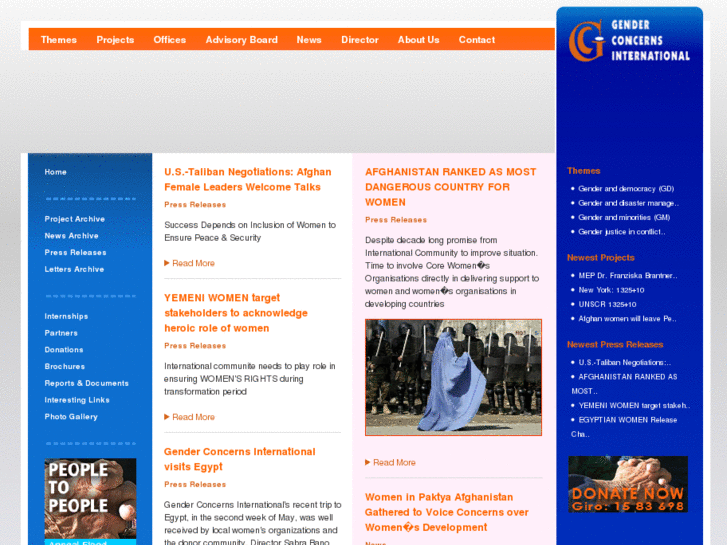Read More on Yemeni Women article
This screenshot has height=545, width=727.
[x=190, y=417]
